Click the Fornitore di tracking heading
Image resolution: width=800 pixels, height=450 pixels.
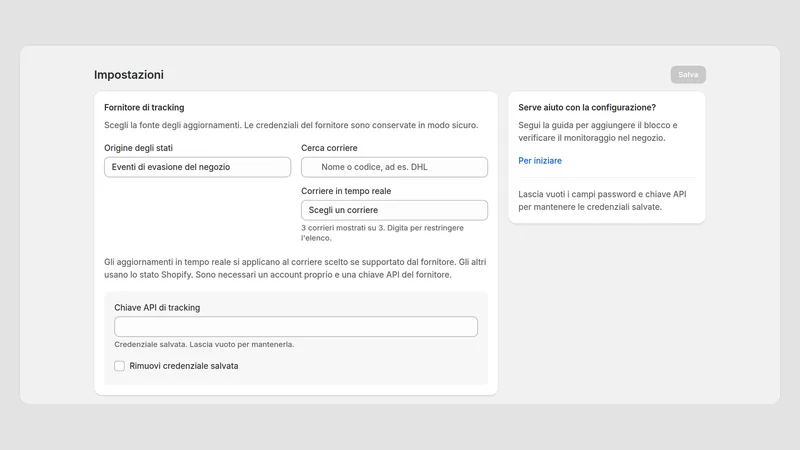click(144, 107)
